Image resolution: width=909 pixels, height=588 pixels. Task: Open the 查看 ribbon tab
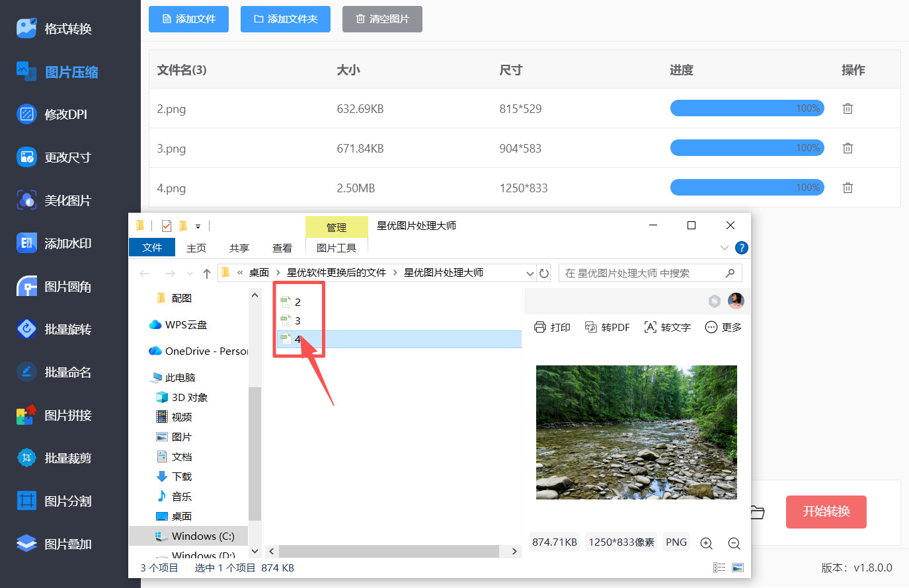click(x=282, y=248)
